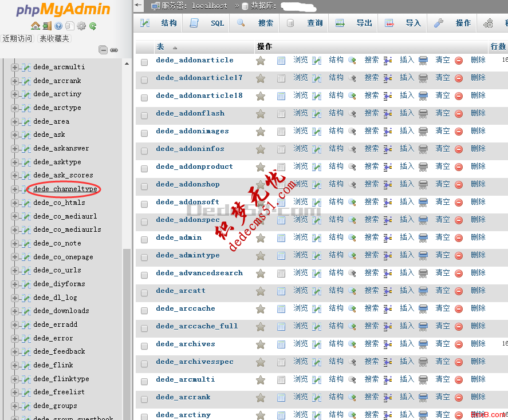Switch to the 查询 (Query) tab

tap(304, 23)
